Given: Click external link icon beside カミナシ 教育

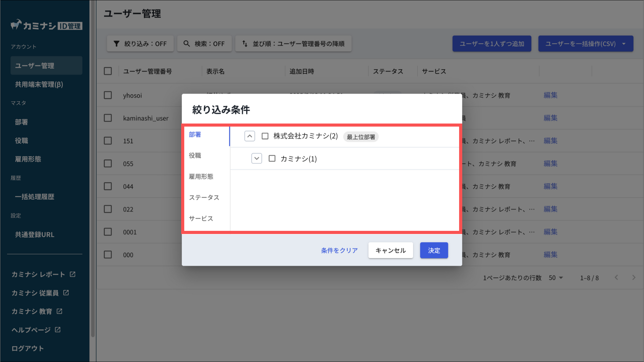Looking at the screenshot, I should point(59,311).
